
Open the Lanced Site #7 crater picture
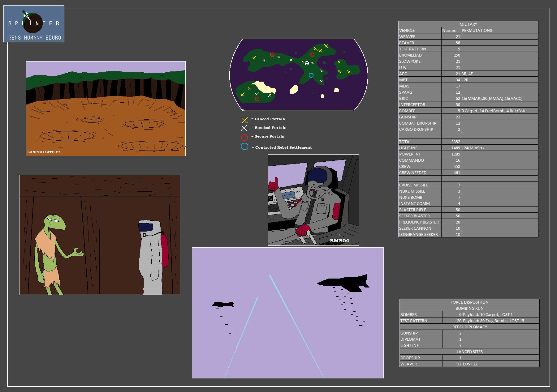coord(106,109)
